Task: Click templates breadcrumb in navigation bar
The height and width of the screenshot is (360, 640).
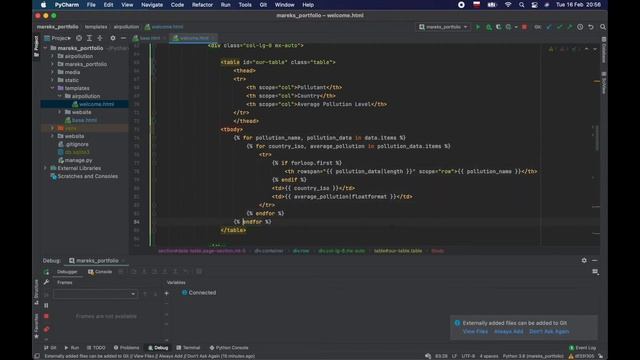Action: click(96, 27)
